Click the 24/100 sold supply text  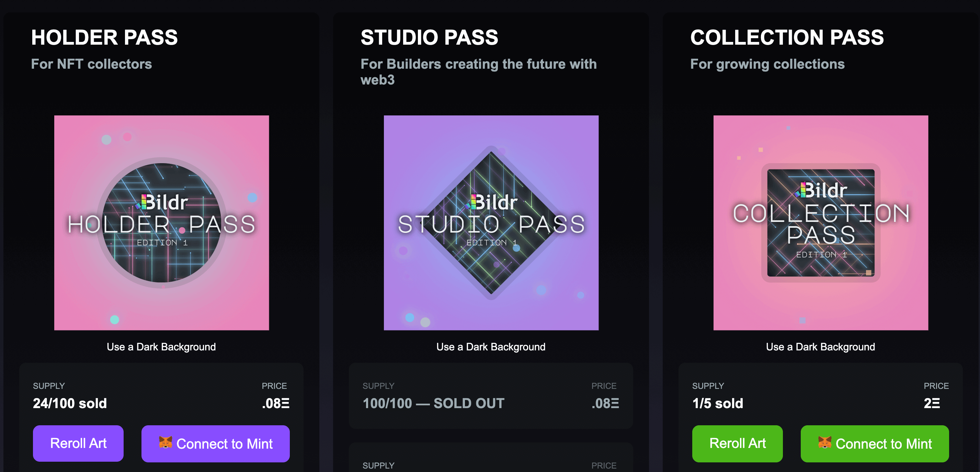(70, 403)
